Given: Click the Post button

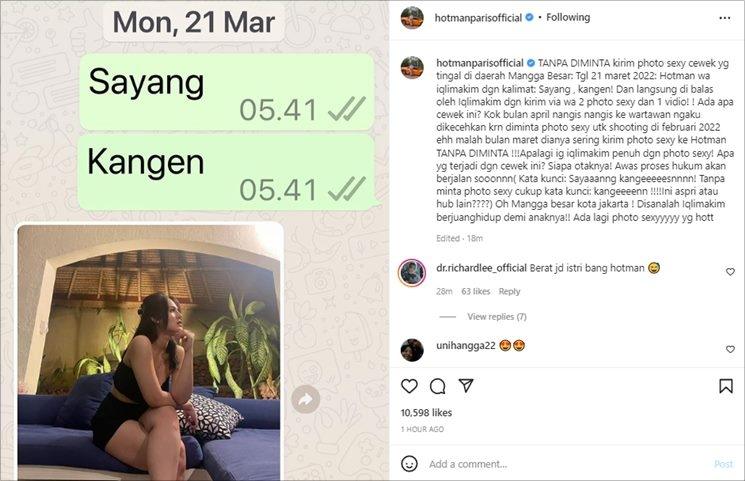Looking at the screenshot, I should point(724,464).
